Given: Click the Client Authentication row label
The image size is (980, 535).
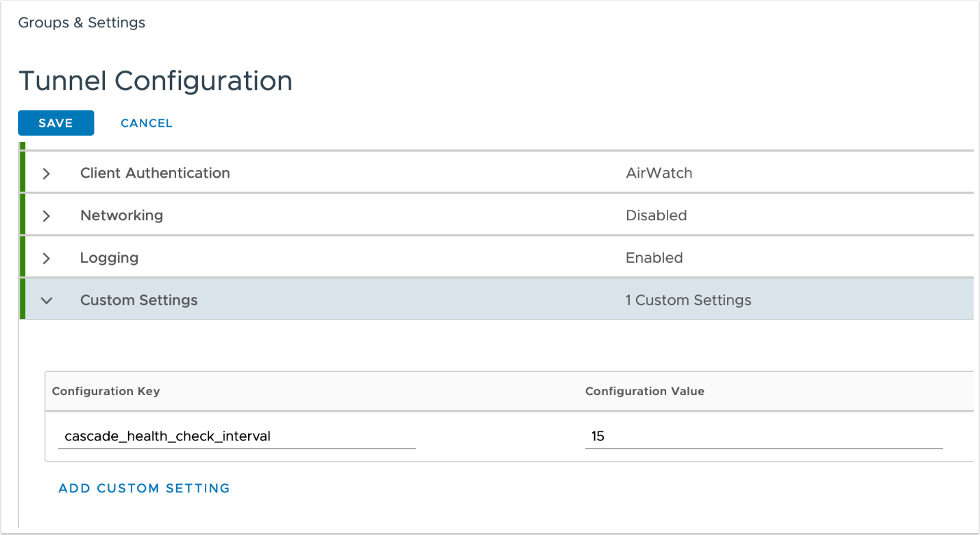Looking at the screenshot, I should point(155,173).
